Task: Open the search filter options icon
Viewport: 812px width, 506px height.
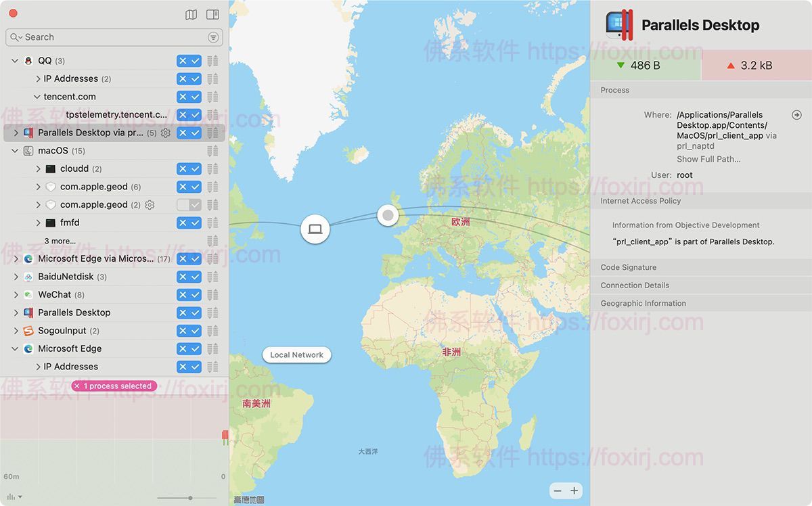Action: [213, 37]
